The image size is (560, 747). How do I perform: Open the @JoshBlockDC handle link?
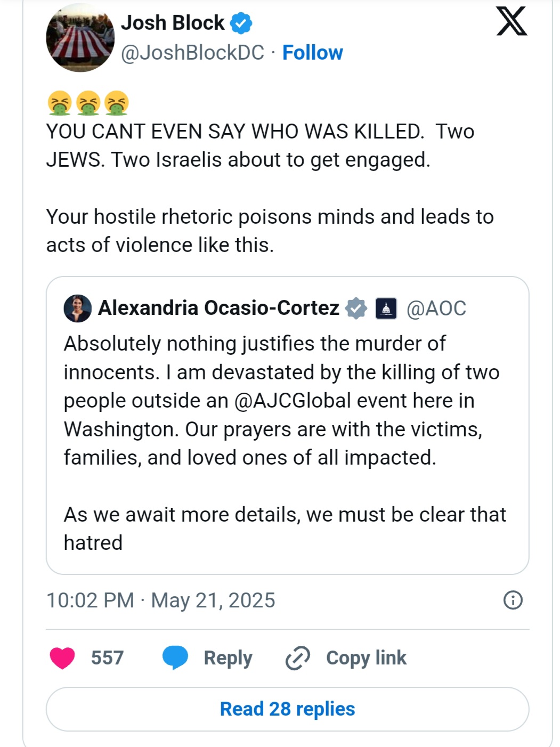(192, 53)
